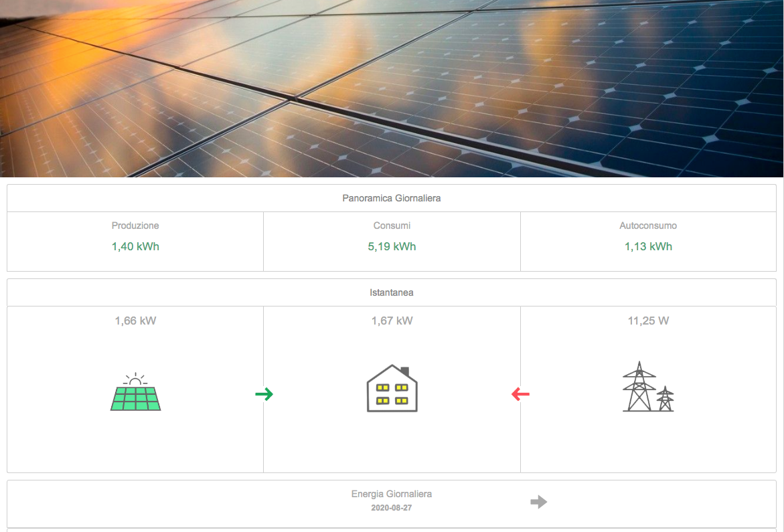Click the Autoconsumo label

pos(648,226)
